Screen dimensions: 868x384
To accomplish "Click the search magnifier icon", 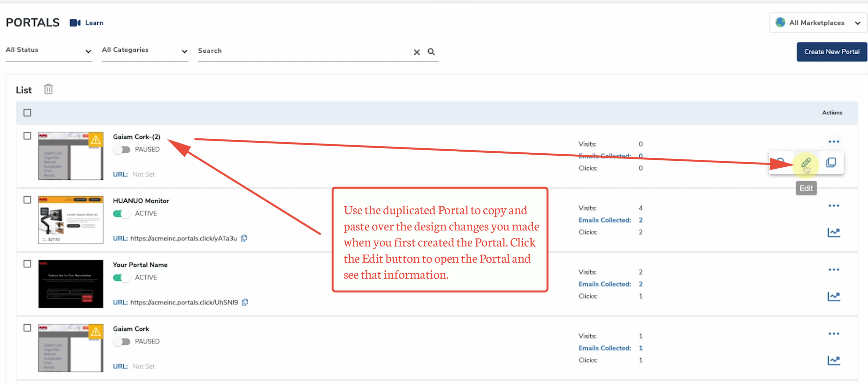I will tap(431, 52).
